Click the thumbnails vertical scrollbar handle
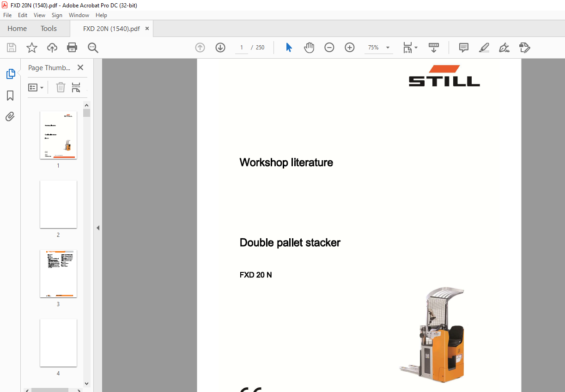The image size is (565, 392). [86, 113]
